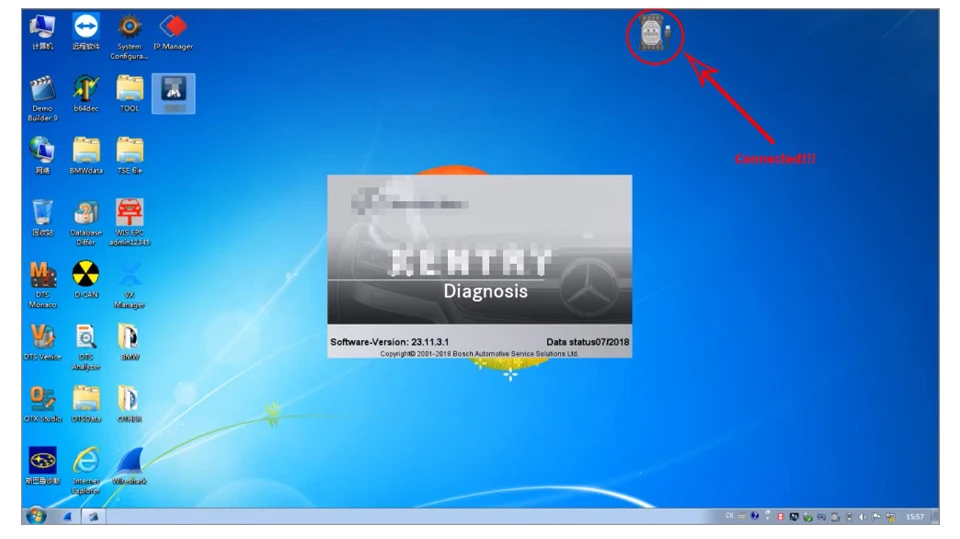Open the BMWdata folder
This screenshot has width=960, height=539.
pyautogui.click(x=86, y=156)
